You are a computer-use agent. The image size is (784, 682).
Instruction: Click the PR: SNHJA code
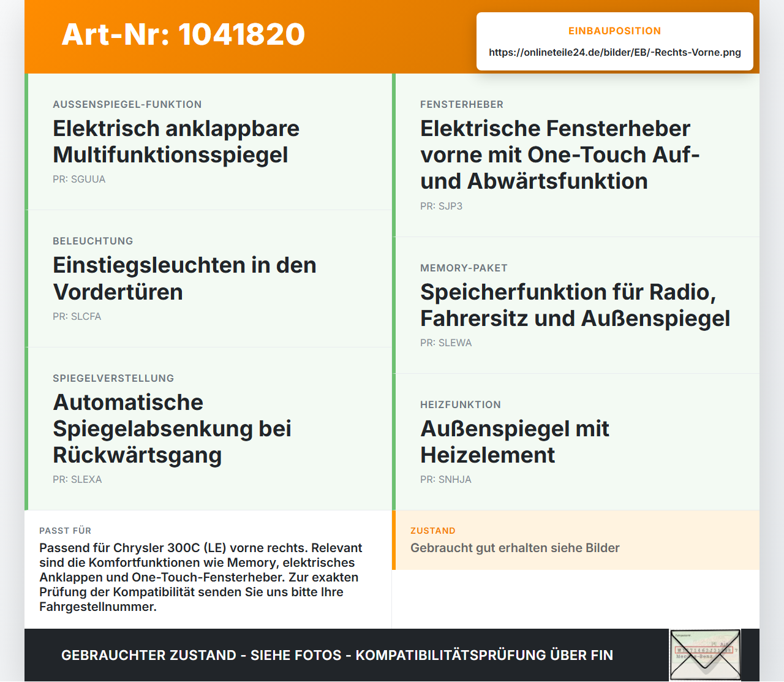tap(446, 479)
